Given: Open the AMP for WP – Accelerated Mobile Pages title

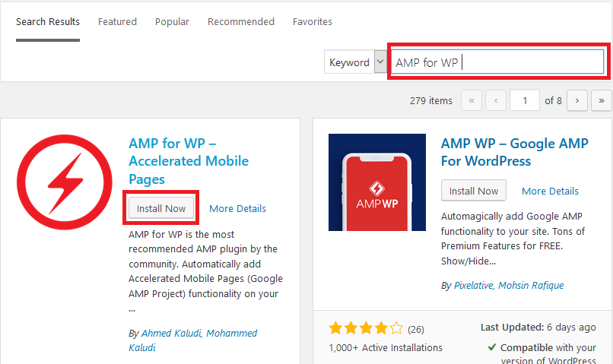Looking at the screenshot, I should [x=189, y=161].
